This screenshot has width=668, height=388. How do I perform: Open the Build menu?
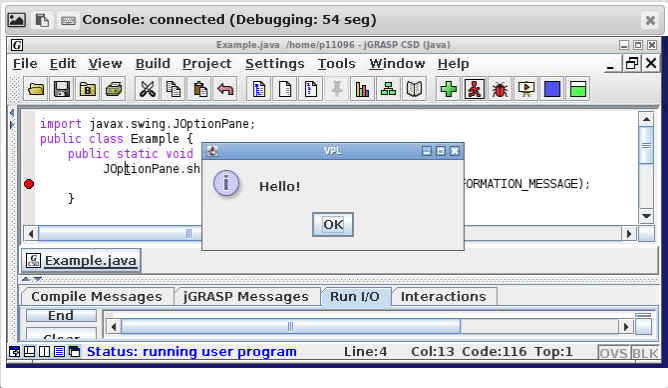(x=153, y=64)
